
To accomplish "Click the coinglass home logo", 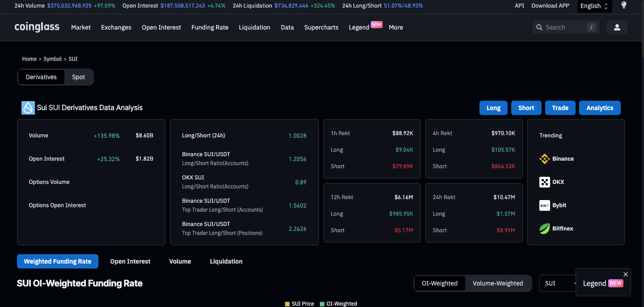I will (37, 27).
